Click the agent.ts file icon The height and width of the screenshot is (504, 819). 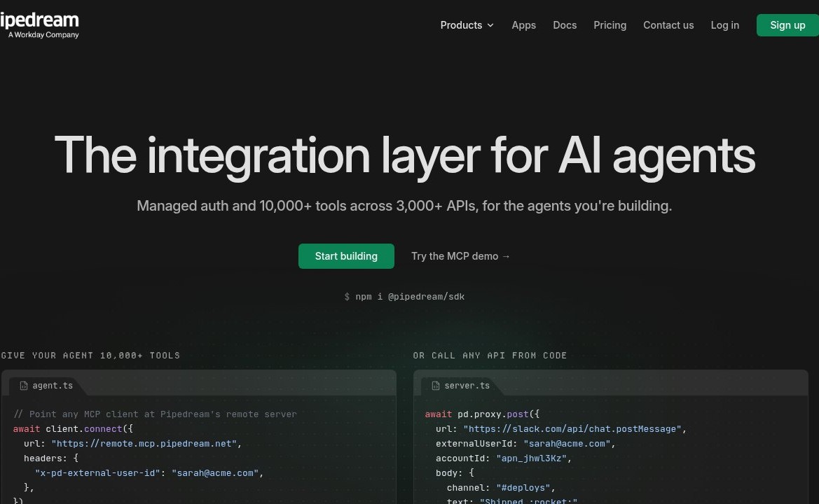(x=24, y=386)
